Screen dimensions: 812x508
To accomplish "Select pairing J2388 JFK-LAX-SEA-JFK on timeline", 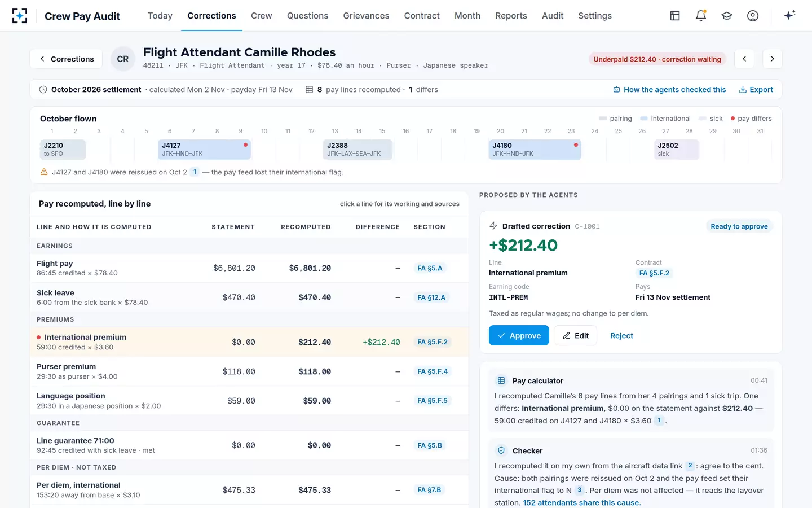I will [x=358, y=150].
